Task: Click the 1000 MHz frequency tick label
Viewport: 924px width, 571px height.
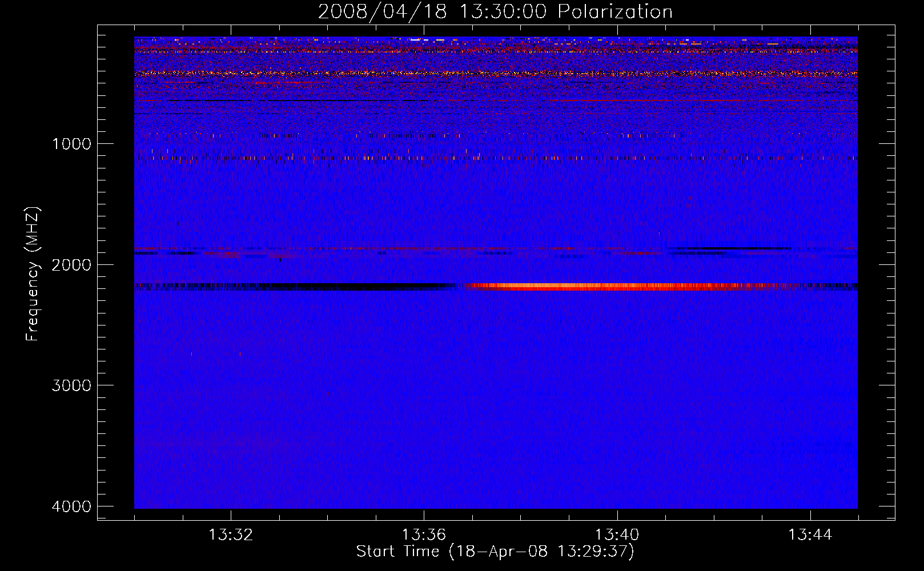Action: tap(71, 144)
